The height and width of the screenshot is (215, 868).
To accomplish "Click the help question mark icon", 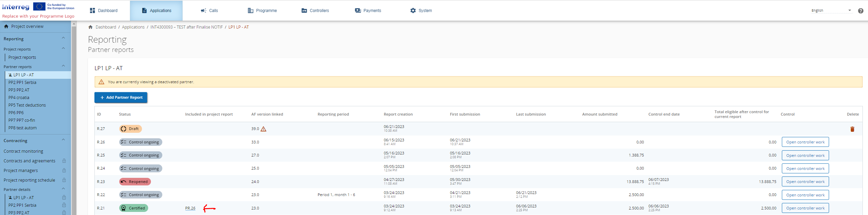I will (860, 11).
